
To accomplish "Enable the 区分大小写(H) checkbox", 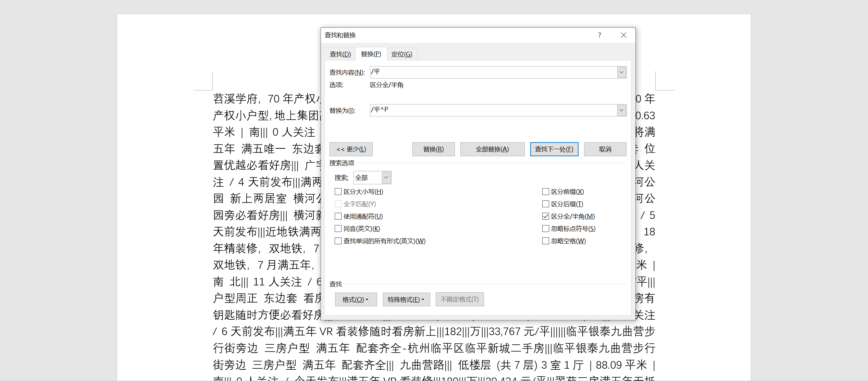I will click(338, 192).
